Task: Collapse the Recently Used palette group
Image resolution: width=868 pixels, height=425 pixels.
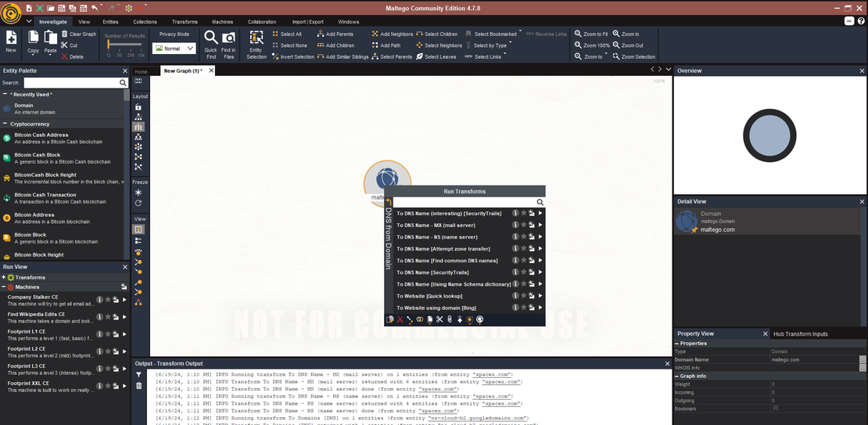Action: 5,94
